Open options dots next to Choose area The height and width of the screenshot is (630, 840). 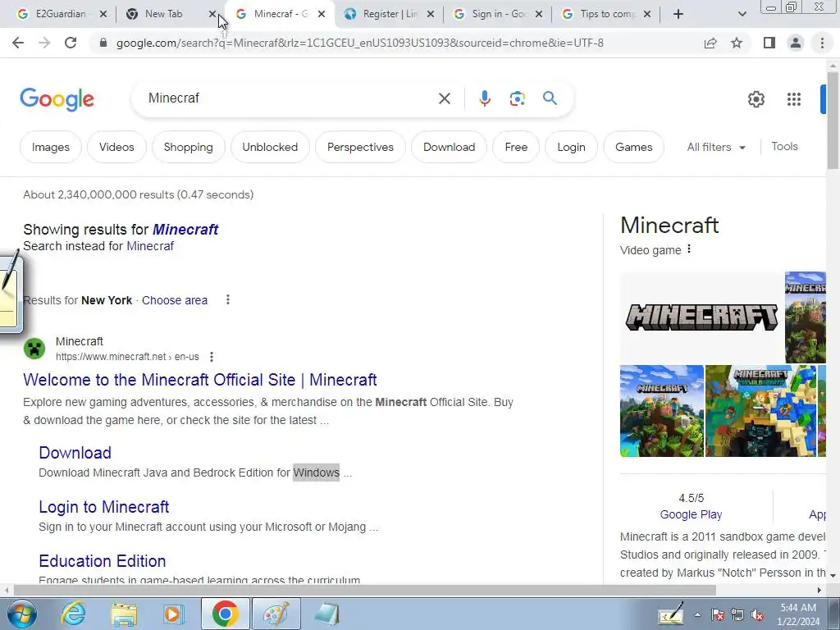(228, 299)
